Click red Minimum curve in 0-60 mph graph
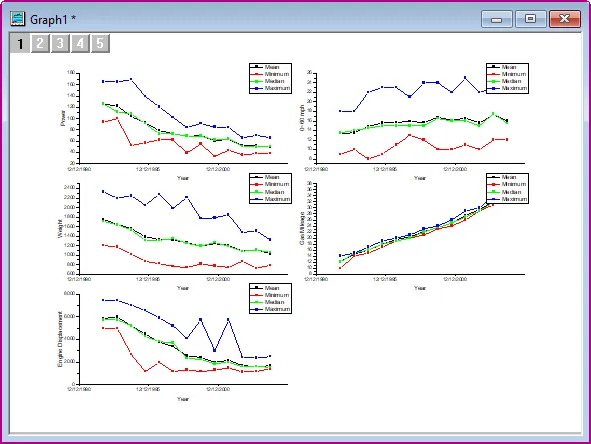 pos(409,135)
